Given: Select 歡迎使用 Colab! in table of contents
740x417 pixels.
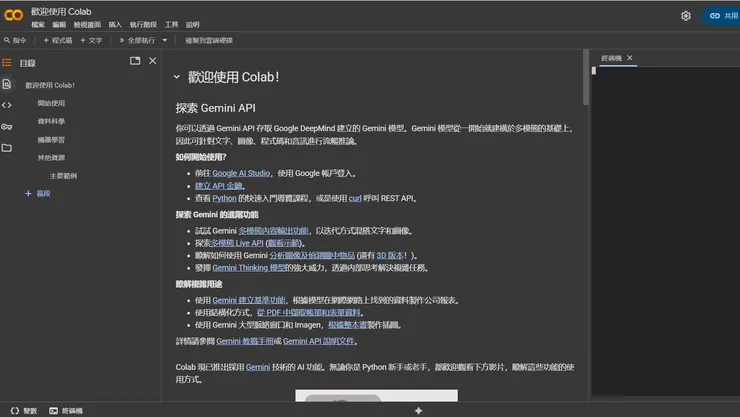Looking at the screenshot, I should point(50,85).
